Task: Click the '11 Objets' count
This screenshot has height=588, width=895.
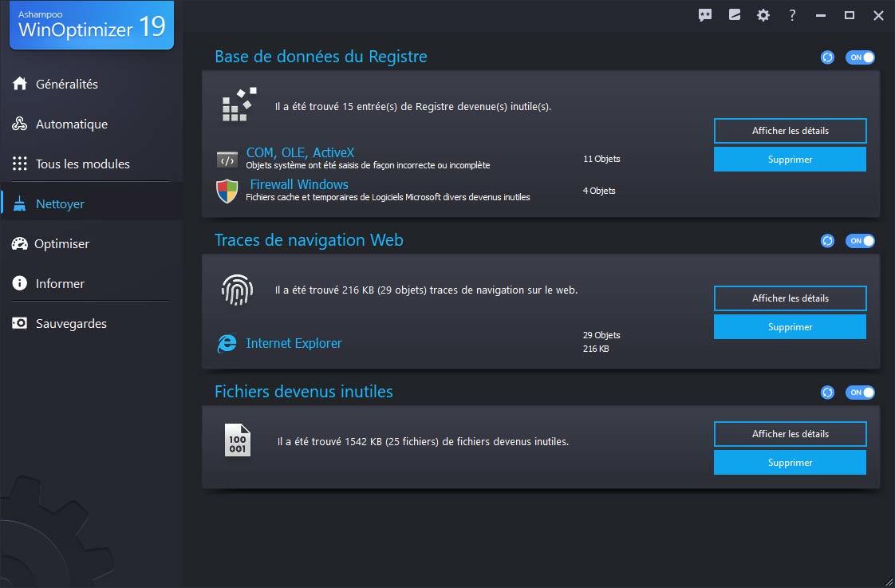Action: point(601,159)
